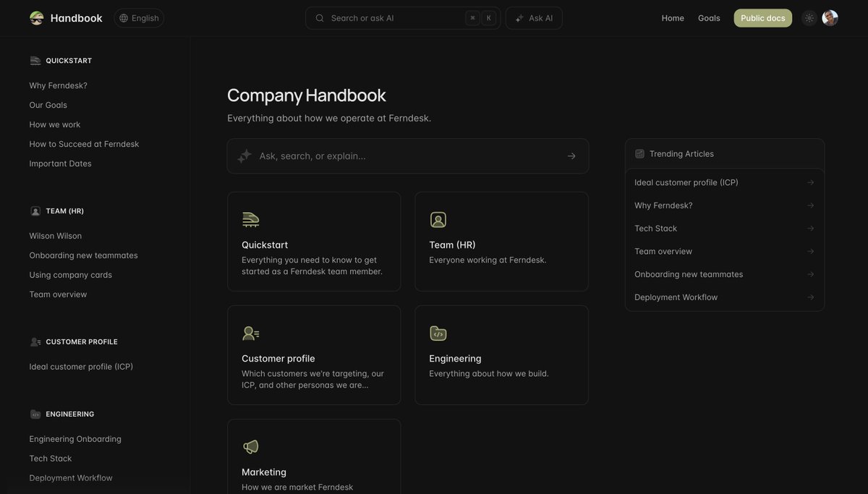The image size is (868, 494).
Task: Open the Quickstart card
Action: pyautogui.click(x=314, y=242)
